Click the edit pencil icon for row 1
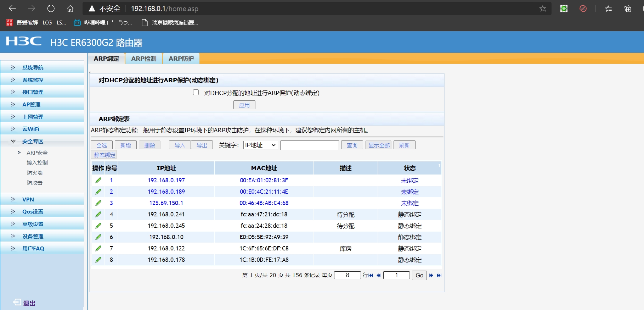The image size is (644, 310). [98, 180]
